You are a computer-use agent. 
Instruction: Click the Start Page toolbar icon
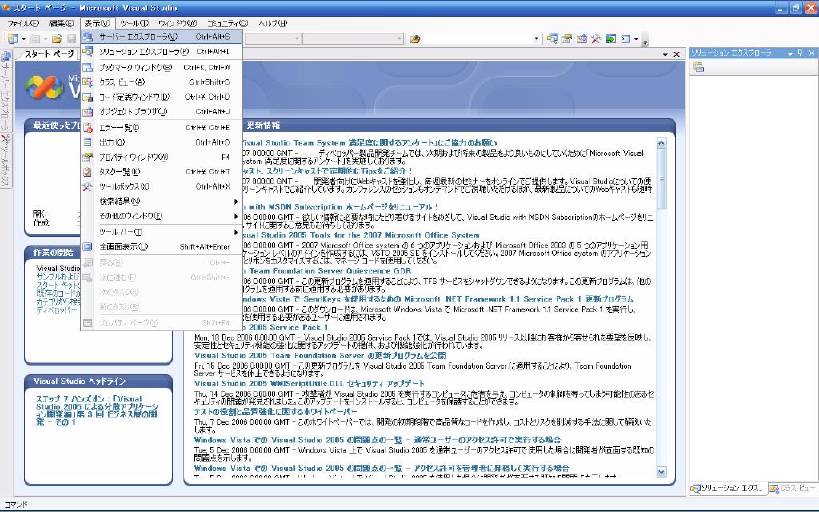(x=611, y=39)
